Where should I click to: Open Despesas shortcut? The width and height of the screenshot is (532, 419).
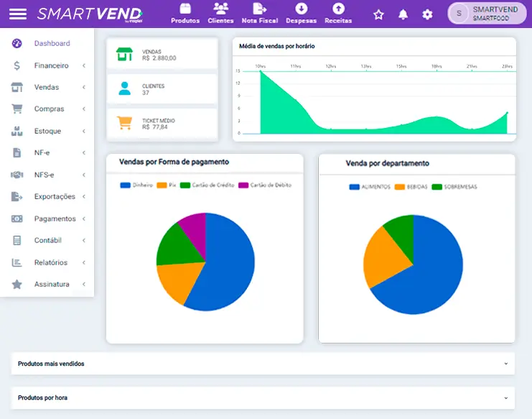[x=302, y=14]
